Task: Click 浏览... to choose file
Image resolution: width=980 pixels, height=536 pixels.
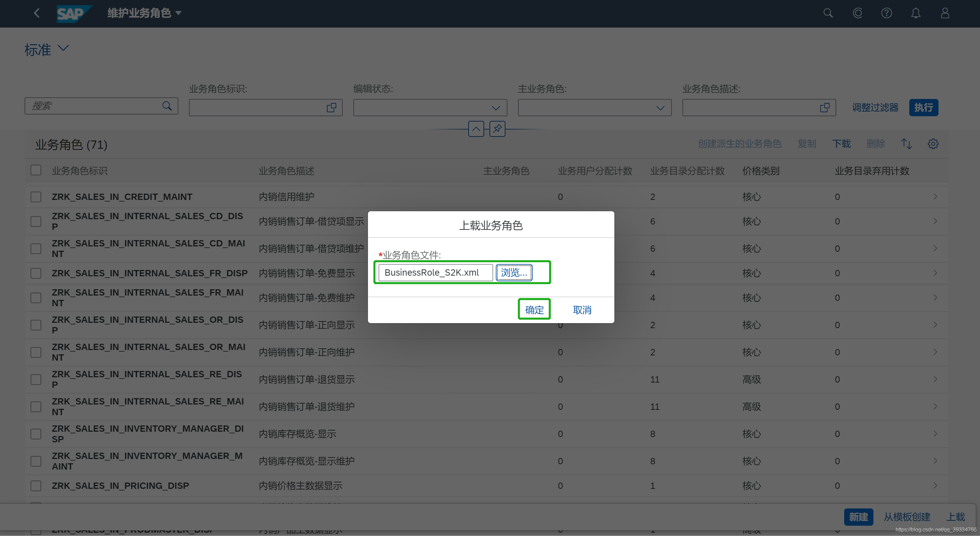Action: pos(514,272)
